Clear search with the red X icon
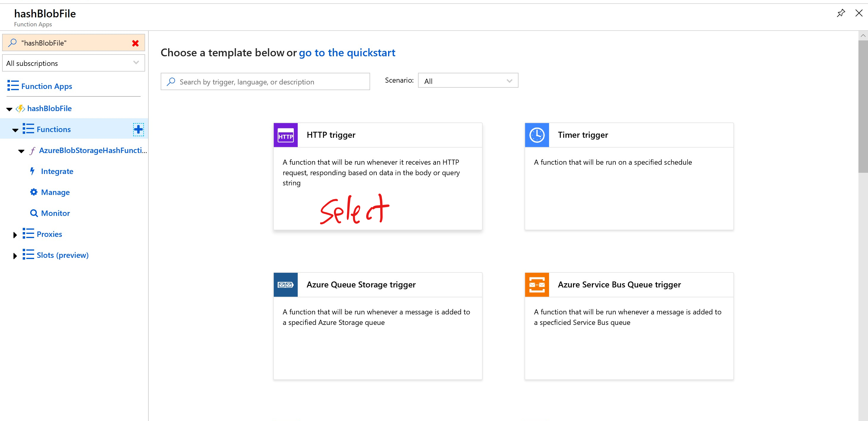868x421 pixels. tap(136, 43)
